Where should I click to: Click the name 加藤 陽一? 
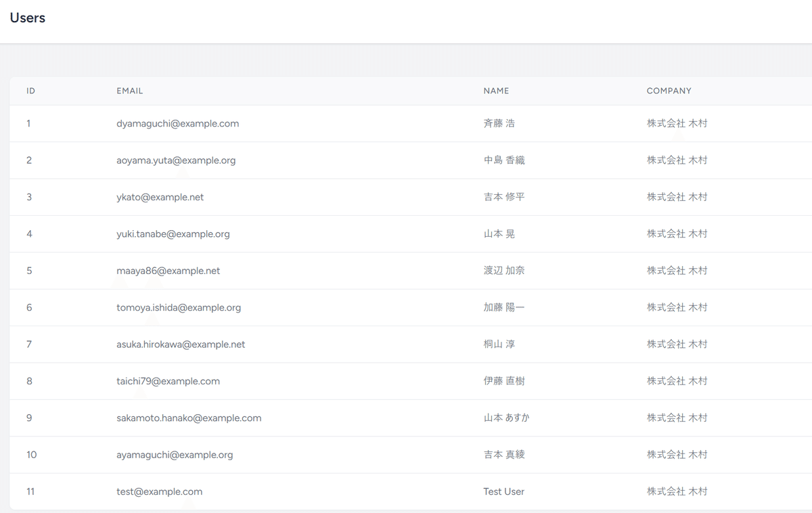point(504,307)
